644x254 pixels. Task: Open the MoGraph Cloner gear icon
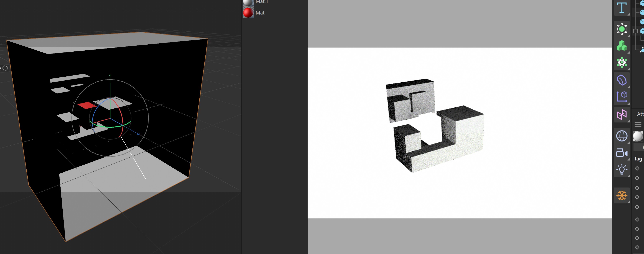[x=622, y=62]
